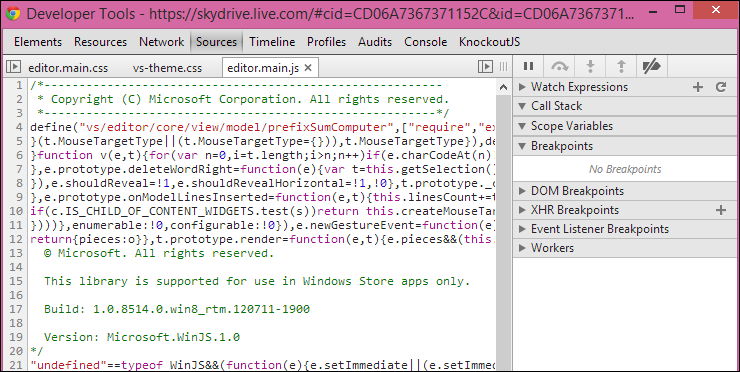Deactivate all breakpoints
Screen dimensions: 740x372
652,67
